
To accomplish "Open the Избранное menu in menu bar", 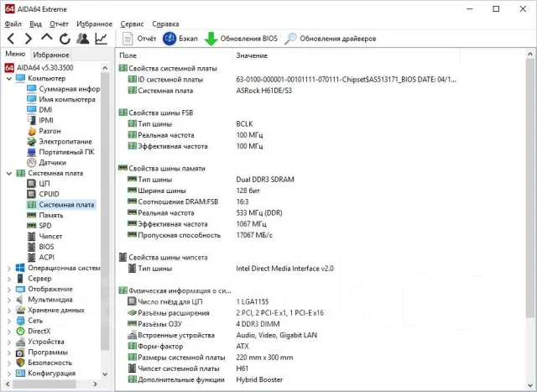I will coord(94,24).
